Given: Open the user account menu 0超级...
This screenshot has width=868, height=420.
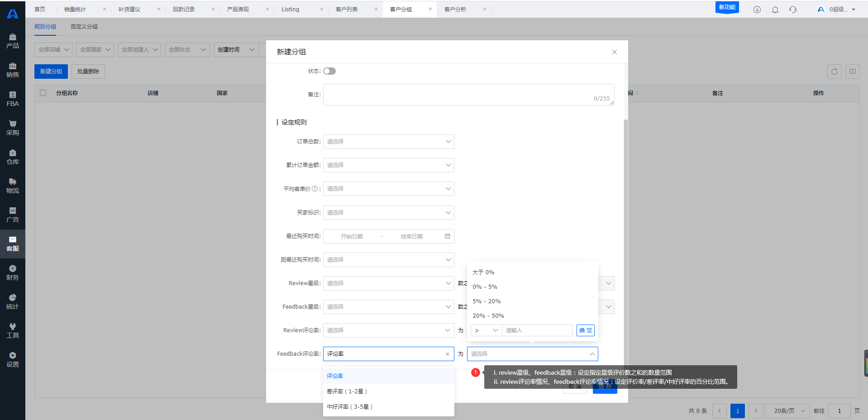Looking at the screenshot, I should (x=836, y=10).
